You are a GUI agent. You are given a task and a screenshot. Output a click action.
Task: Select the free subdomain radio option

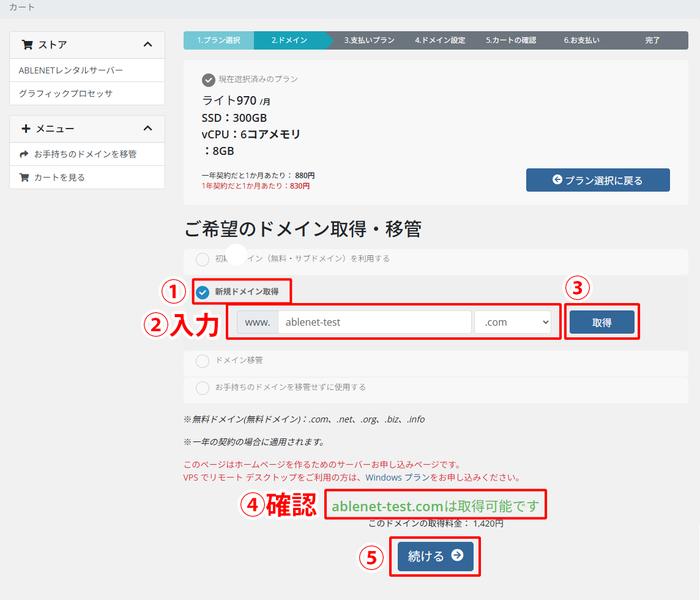[203, 260]
